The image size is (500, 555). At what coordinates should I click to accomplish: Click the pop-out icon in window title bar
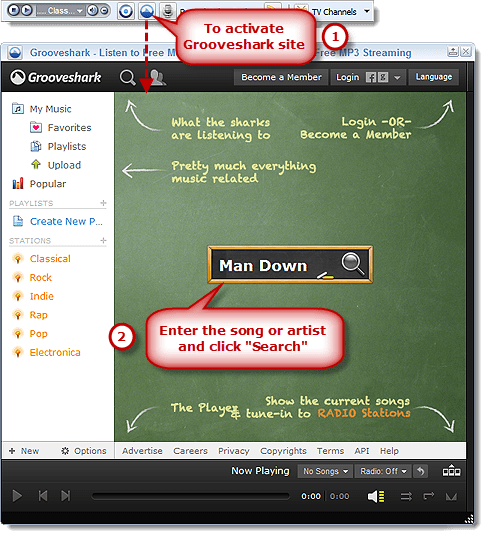453,52
